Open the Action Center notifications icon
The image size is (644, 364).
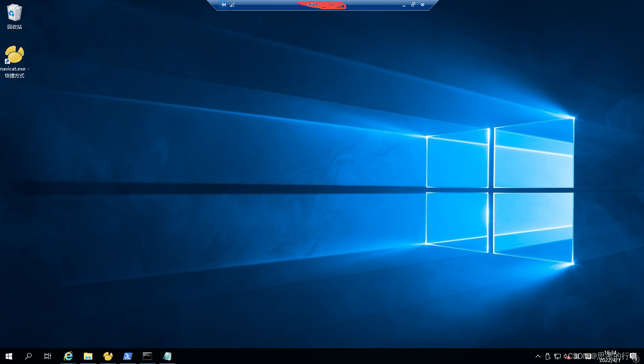tap(633, 356)
